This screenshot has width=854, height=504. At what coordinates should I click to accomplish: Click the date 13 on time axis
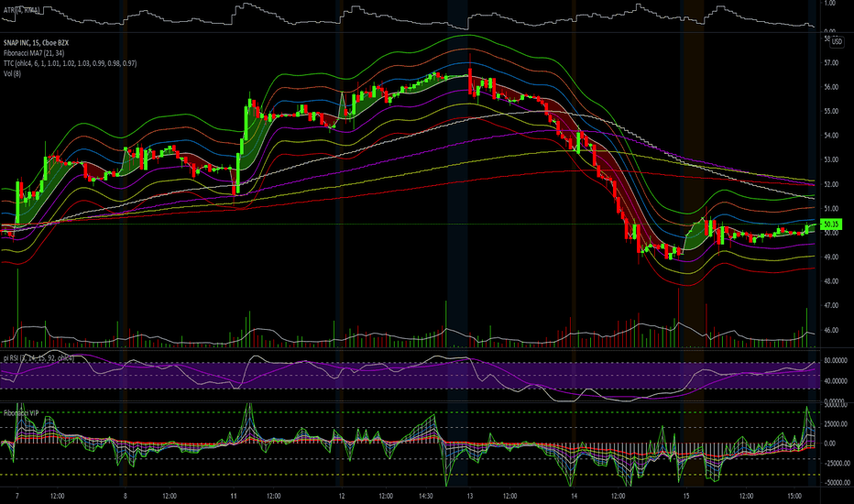(x=469, y=497)
